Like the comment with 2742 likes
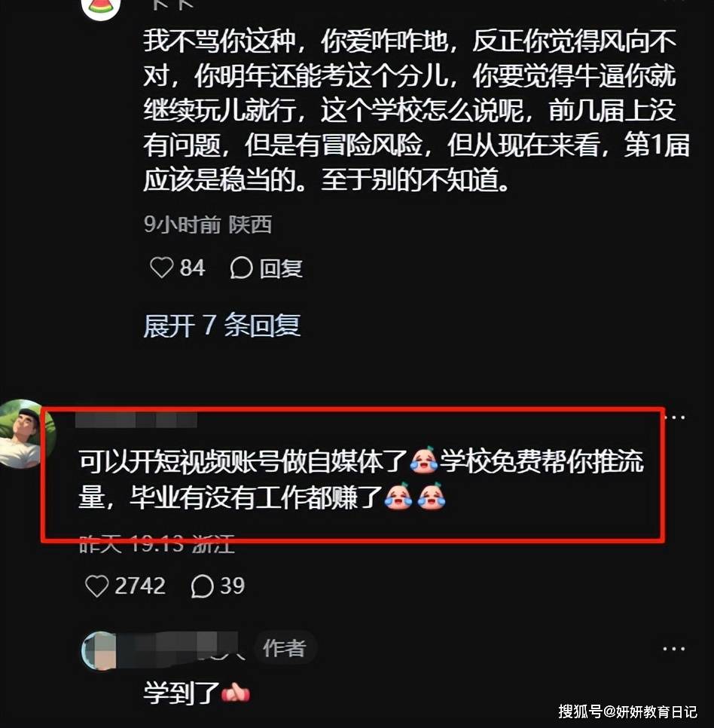 coord(97,586)
